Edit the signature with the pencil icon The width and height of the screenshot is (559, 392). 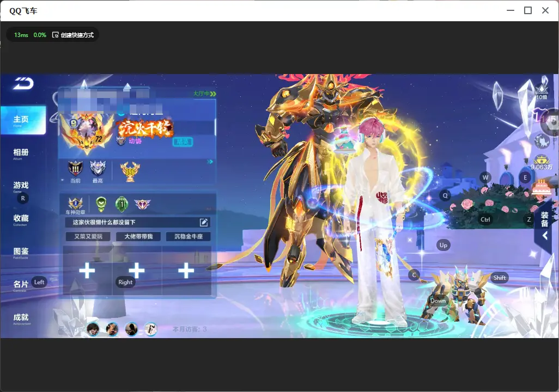204,222
